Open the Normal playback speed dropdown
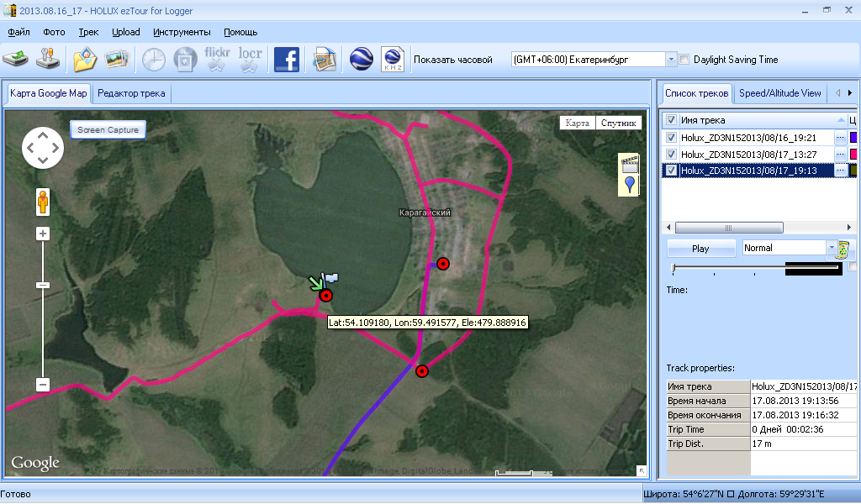Viewport: 861px width, 504px height. [832, 248]
